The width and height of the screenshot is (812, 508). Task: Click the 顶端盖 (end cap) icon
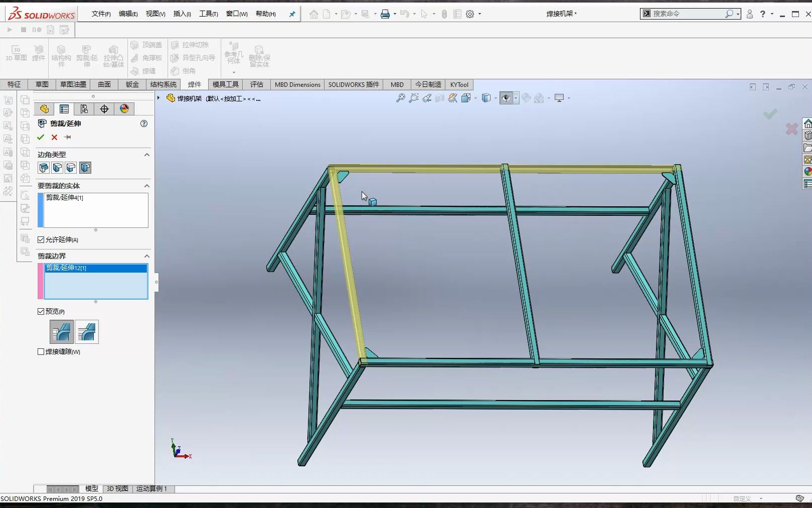tap(146, 44)
